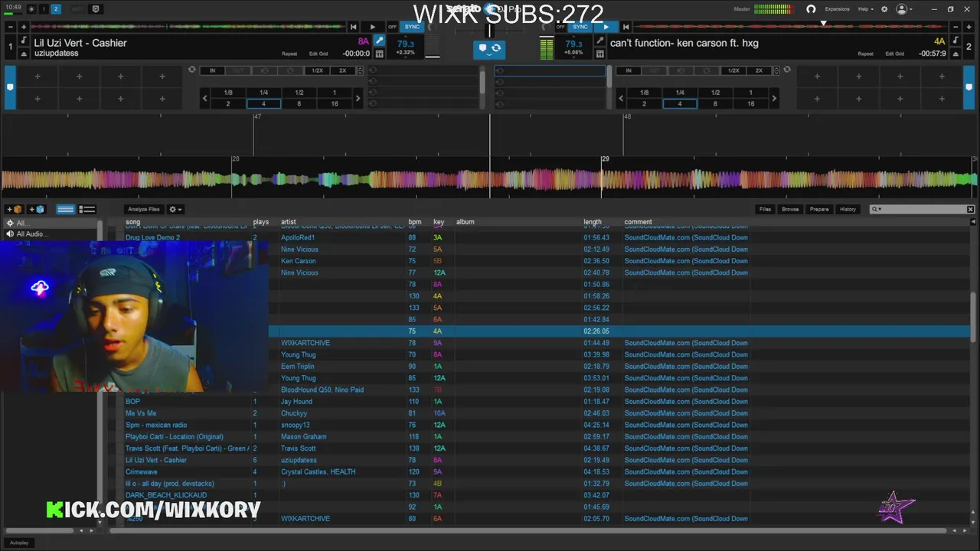The height and width of the screenshot is (551, 980).
Task: Select 1/8 beat auto loop deck 1
Action: pyautogui.click(x=228, y=93)
